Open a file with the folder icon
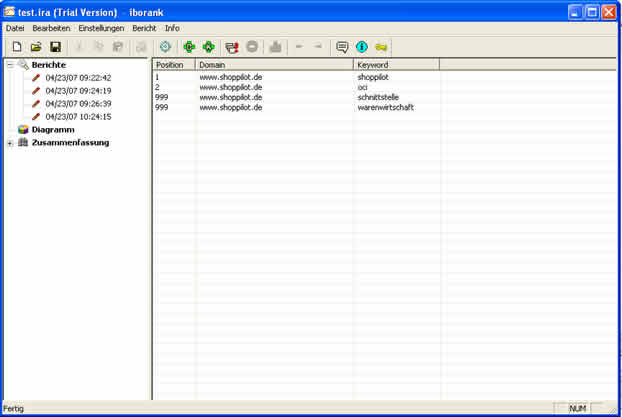 point(36,47)
